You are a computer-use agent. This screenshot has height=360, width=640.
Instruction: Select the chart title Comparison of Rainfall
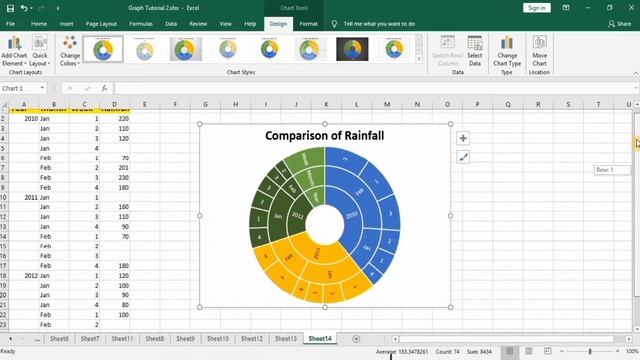coord(325,136)
